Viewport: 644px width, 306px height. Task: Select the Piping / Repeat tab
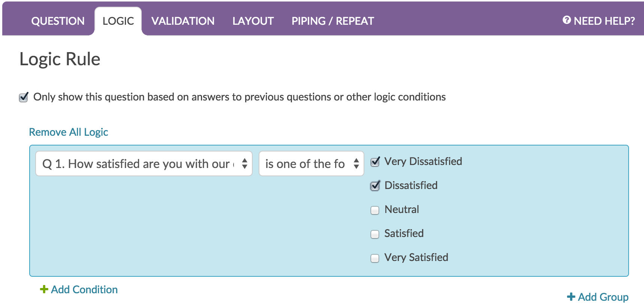[x=332, y=21]
